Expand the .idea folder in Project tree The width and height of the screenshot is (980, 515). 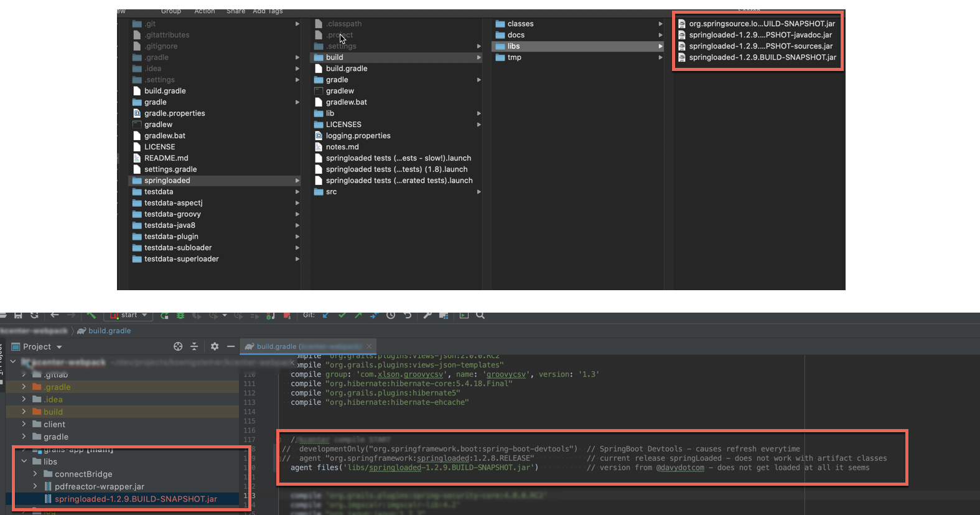(24, 399)
